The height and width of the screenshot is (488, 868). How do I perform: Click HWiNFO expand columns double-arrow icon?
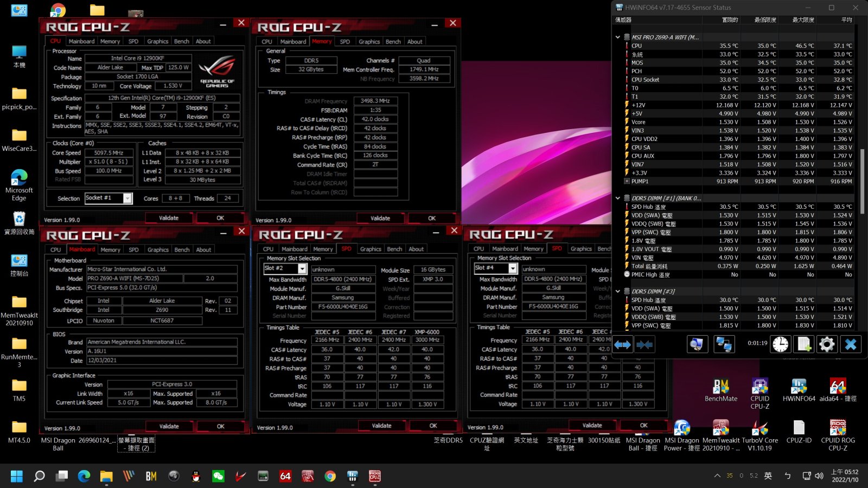pos(623,344)
